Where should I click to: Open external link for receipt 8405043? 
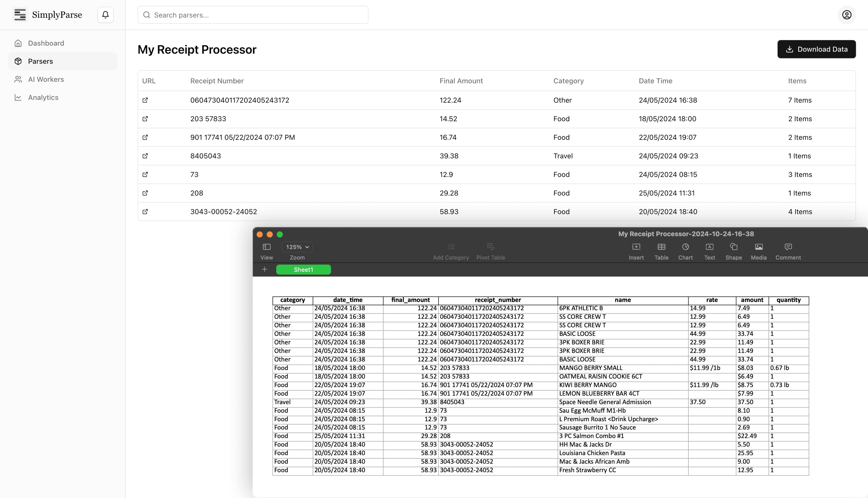145,156
